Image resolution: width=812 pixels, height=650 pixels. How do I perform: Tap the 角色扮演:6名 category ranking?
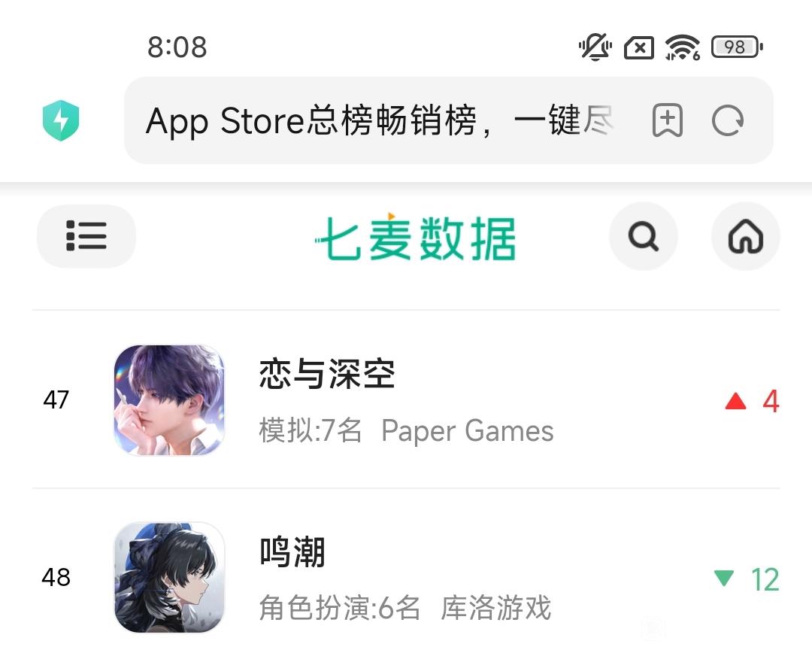click(339, 608)
